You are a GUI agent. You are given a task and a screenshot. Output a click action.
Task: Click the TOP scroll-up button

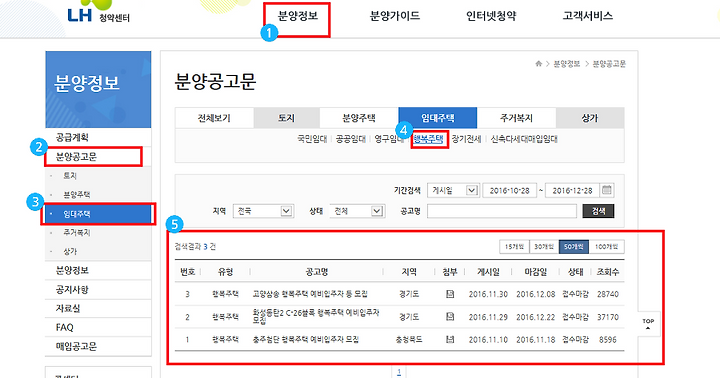[648, 324]
